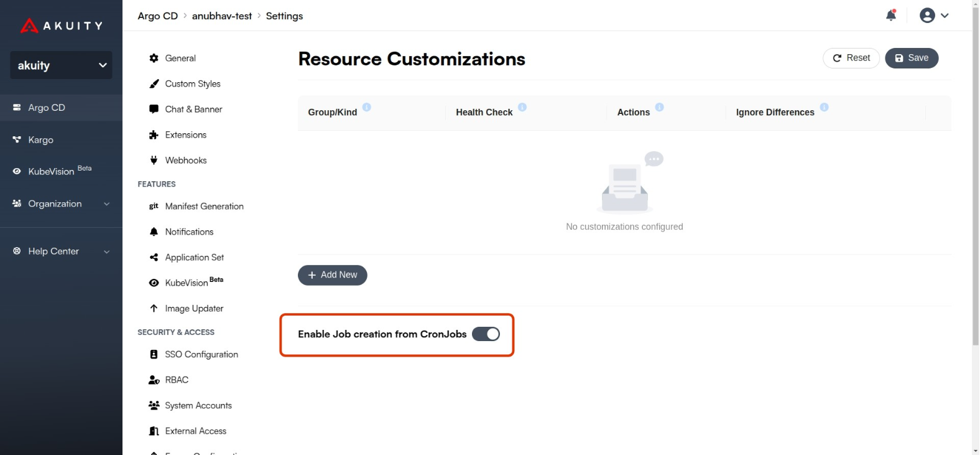980x455 pixels.
Task: Click info icon next to Health Check
Action: [x=522, y=107]
